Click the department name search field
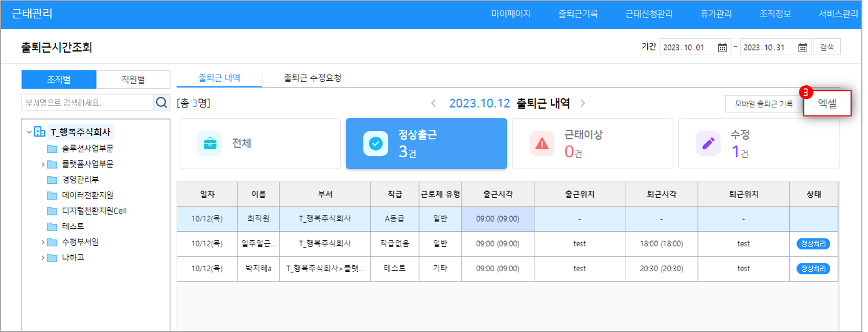This screenshot has width=868, height=332. [x=87, y=103]
